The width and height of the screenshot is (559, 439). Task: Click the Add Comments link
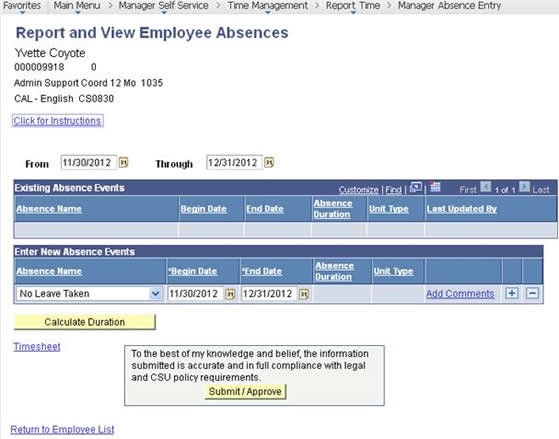coord(460,294)
